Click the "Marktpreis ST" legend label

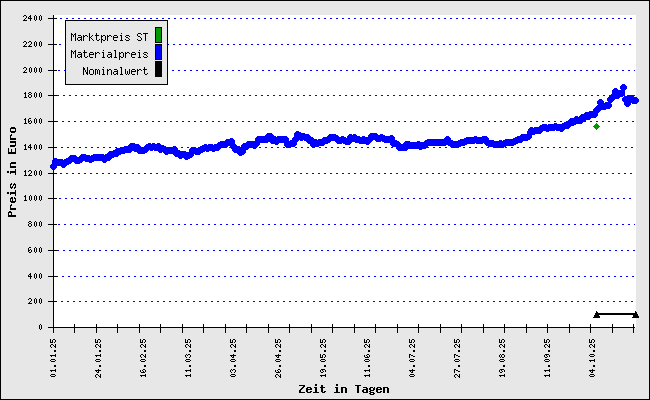click(x=109, y=37)
